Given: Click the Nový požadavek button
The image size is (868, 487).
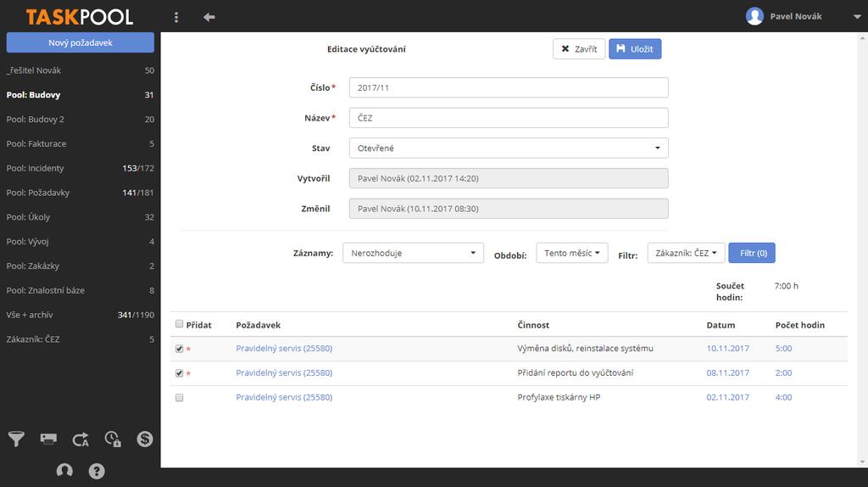Looking at the screenshot, I should tap(81, 42).
